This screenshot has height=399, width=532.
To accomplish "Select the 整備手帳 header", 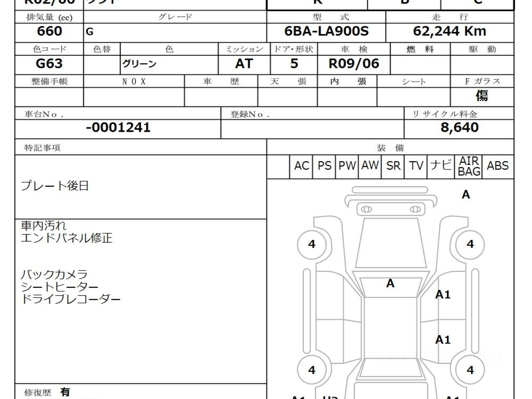I will 50,81.
